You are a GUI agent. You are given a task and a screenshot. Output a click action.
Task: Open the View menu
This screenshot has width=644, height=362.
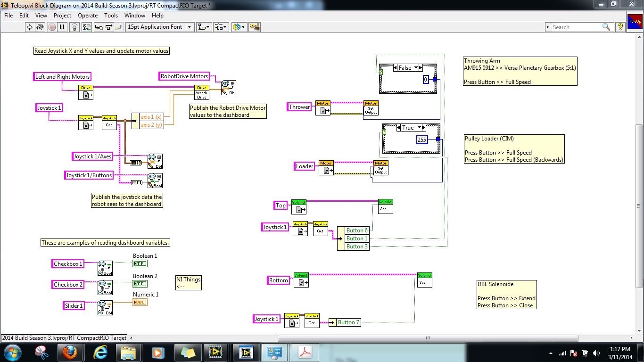point(41,16)
